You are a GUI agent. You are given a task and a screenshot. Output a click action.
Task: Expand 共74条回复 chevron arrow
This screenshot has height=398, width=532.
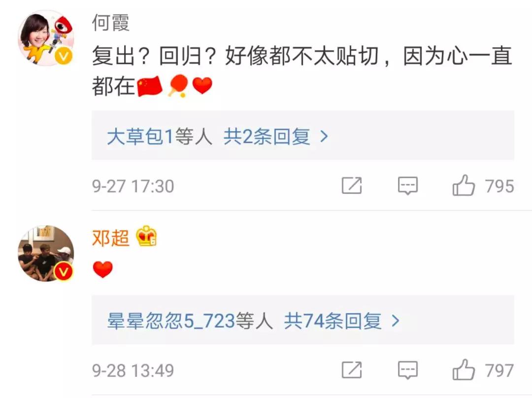coord(395,321)
